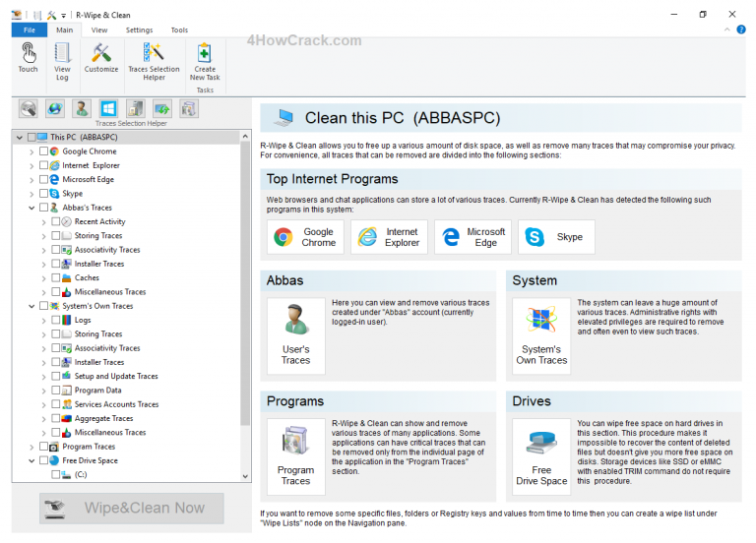Click the Wipe&Clean Now button
The image size is (756, 543).
[x=132, y=508]
